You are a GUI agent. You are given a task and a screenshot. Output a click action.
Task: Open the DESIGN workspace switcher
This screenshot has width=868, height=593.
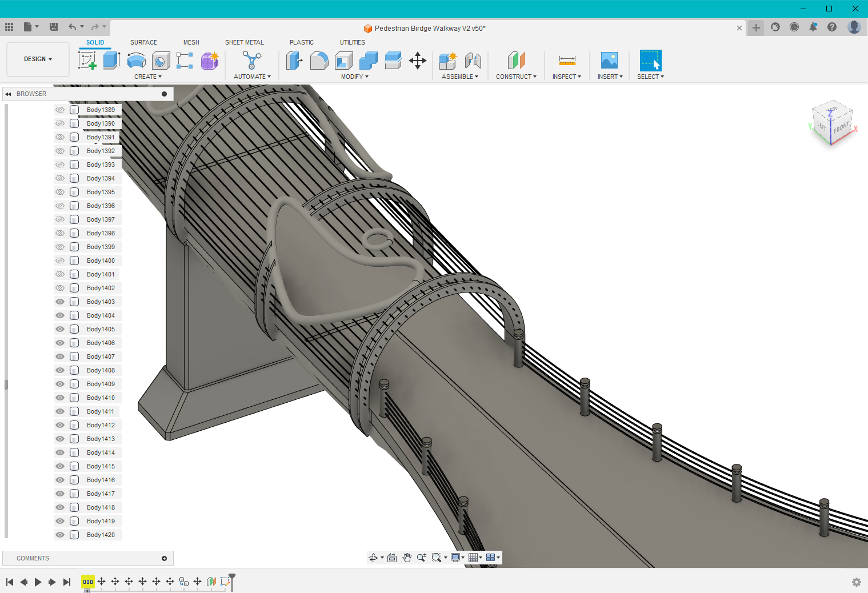(x=37, y=59)
